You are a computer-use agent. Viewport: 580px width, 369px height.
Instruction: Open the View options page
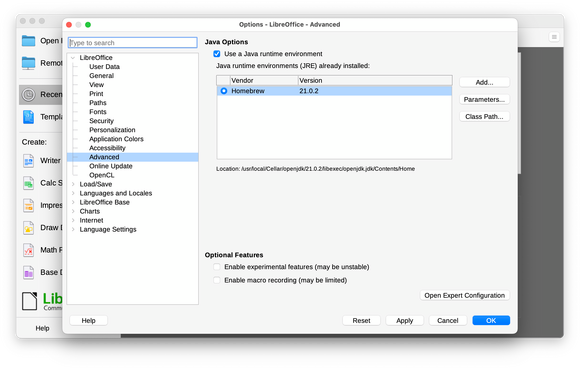(97, 85)
